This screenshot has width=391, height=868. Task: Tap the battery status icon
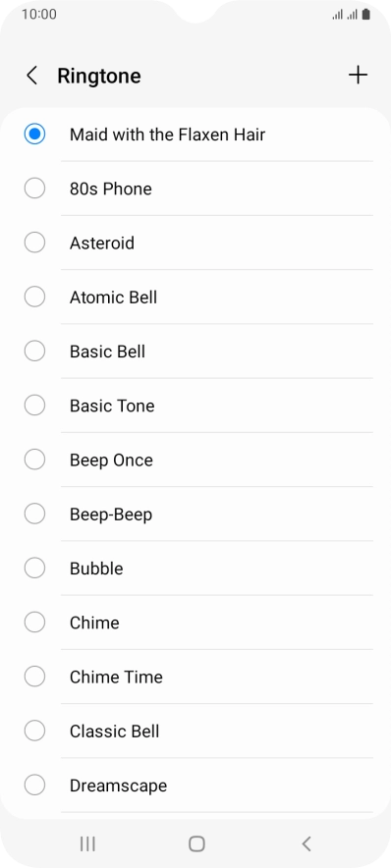366,15
